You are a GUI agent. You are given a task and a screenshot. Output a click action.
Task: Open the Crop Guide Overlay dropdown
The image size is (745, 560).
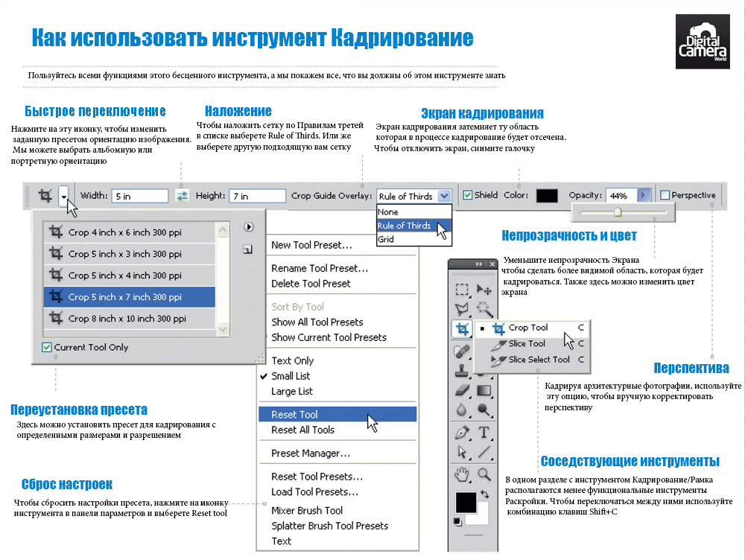click(x=444, y=197)
